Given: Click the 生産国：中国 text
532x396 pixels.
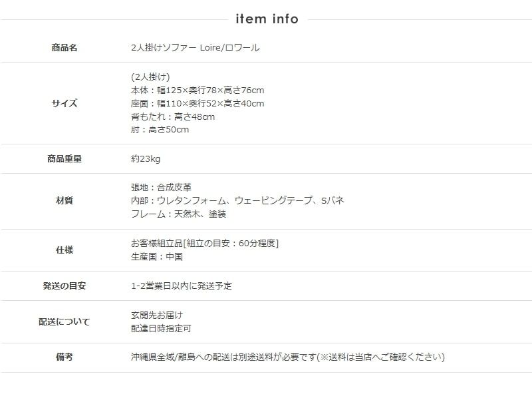Looking at the screenshot, I should coord(157,256).
